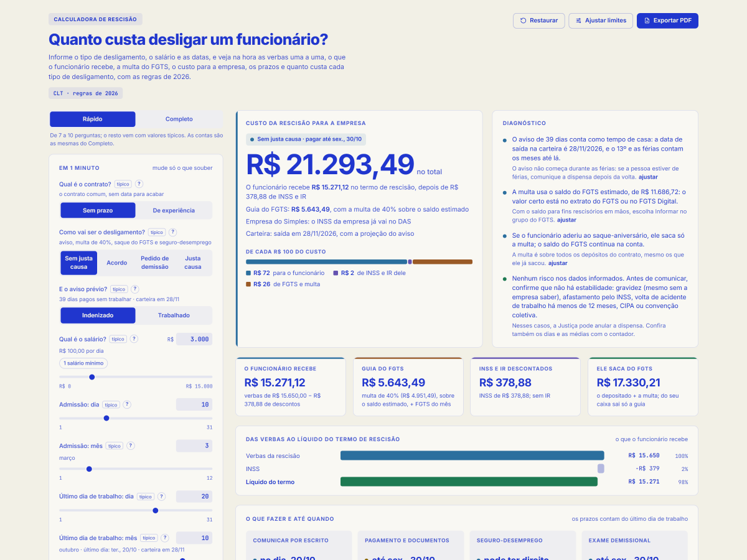747x560 pixels.
Task: Show help for 'Último dia de trabalho: mês'
Action: coord(165,538)
